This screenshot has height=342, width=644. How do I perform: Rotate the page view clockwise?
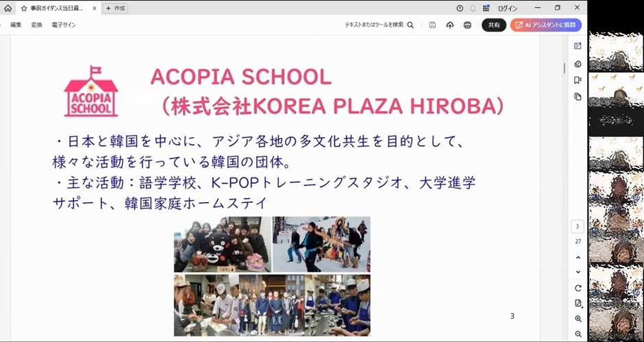(578, 288)
